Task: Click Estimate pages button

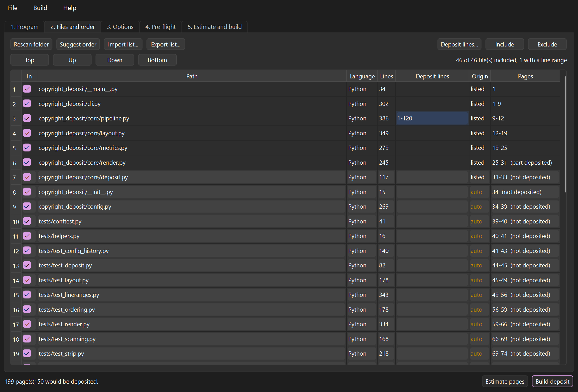Action: 505,381
